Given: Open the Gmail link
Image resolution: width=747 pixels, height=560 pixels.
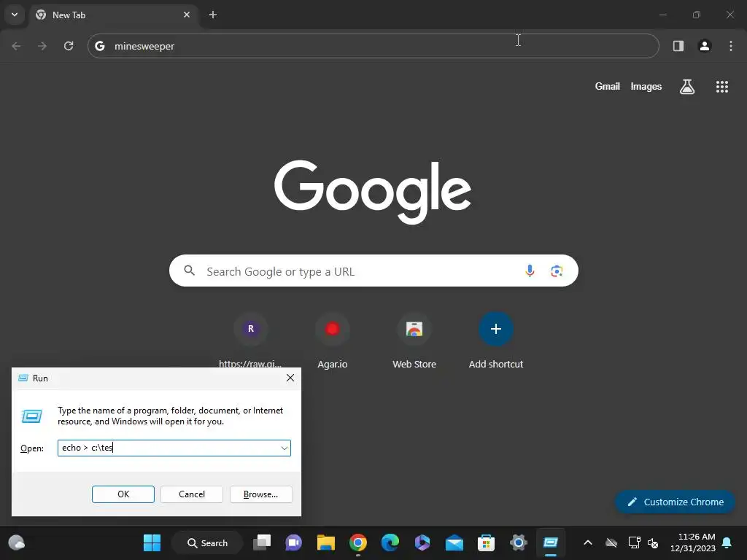Looking at the screenshot, I should (x=608, y=86).
